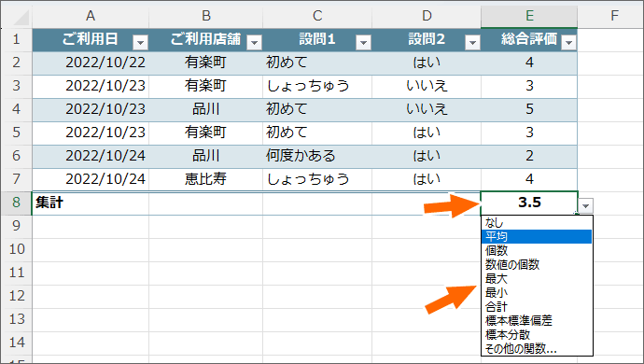The image size is (644, 364).
Task: Click rating 2 in row 6
Action: [x=529, y=156]
